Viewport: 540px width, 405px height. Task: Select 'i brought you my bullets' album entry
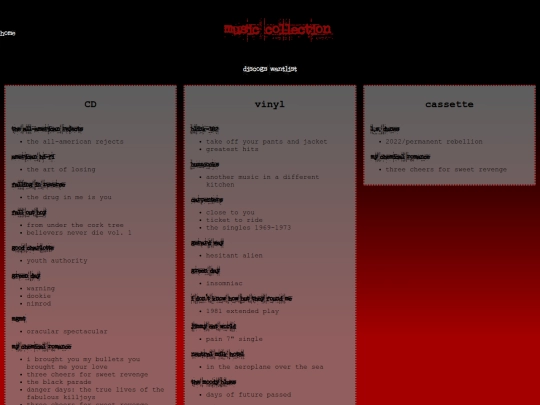click(83, 363)
